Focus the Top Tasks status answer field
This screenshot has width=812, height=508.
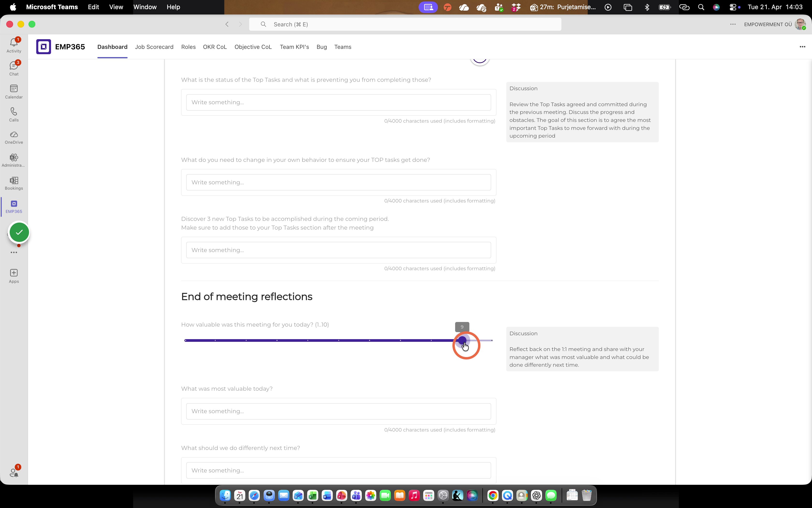click(339, 102)
